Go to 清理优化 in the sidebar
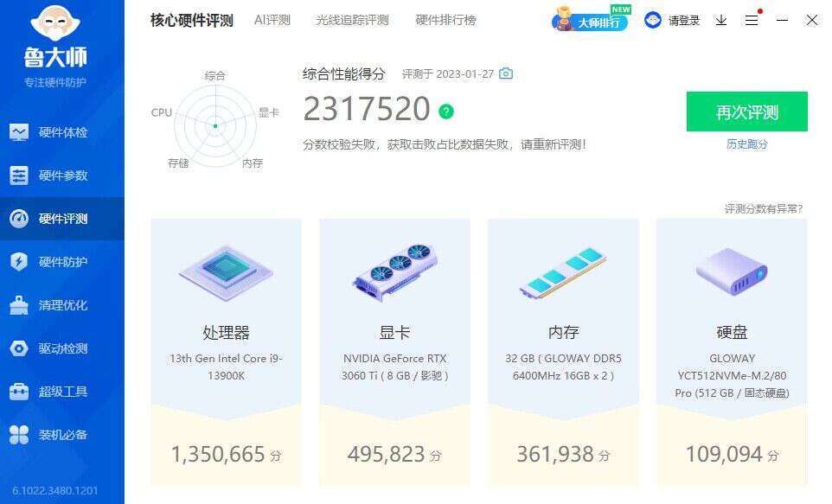The image size is (832, 504). click(62, 305)
